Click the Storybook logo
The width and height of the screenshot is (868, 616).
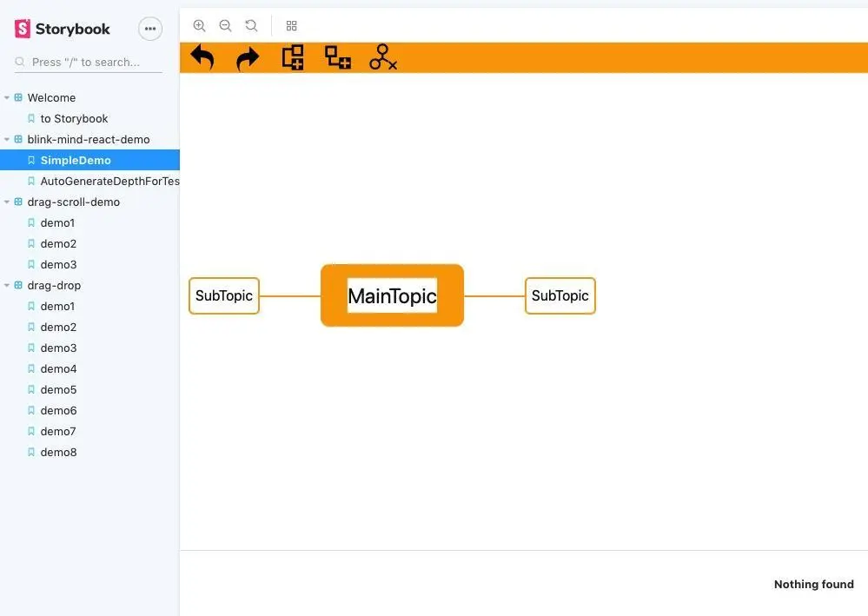pos(62,29)
